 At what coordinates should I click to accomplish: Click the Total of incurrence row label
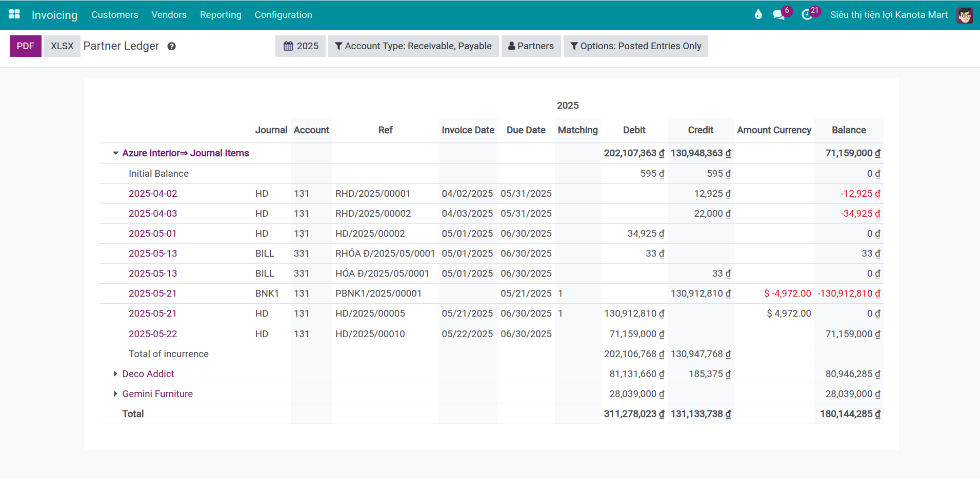click(x=169, y=354)
